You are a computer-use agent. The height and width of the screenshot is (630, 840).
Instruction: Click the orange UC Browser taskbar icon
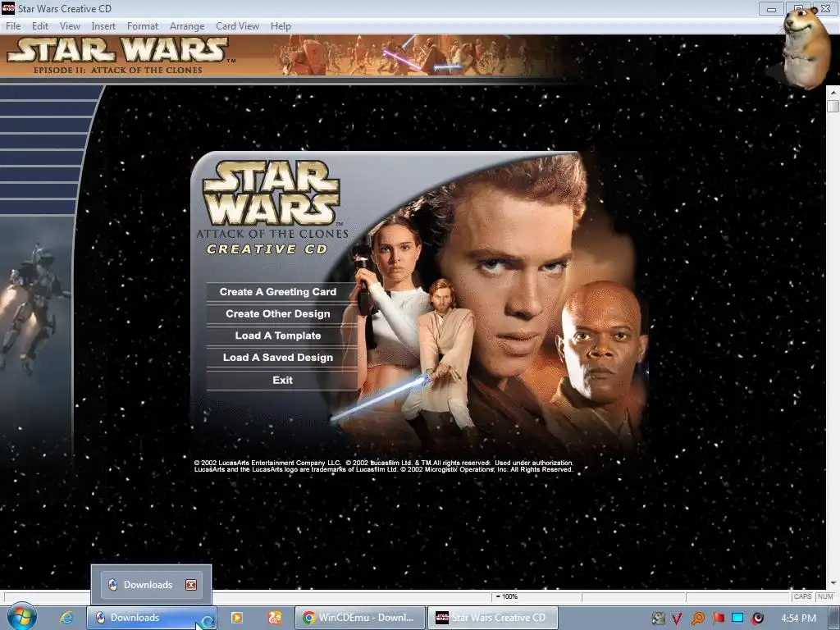coord(275,618)
